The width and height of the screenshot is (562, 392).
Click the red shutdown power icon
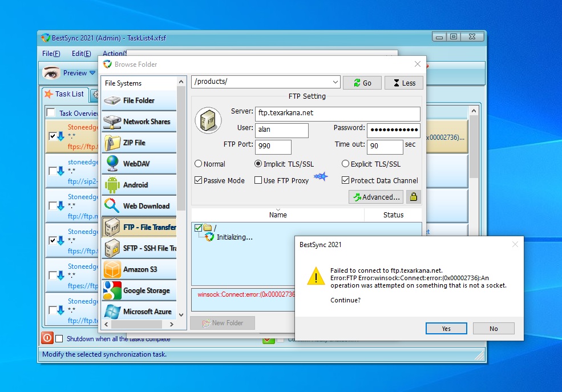pyautogui.click(x=47, y=338)
